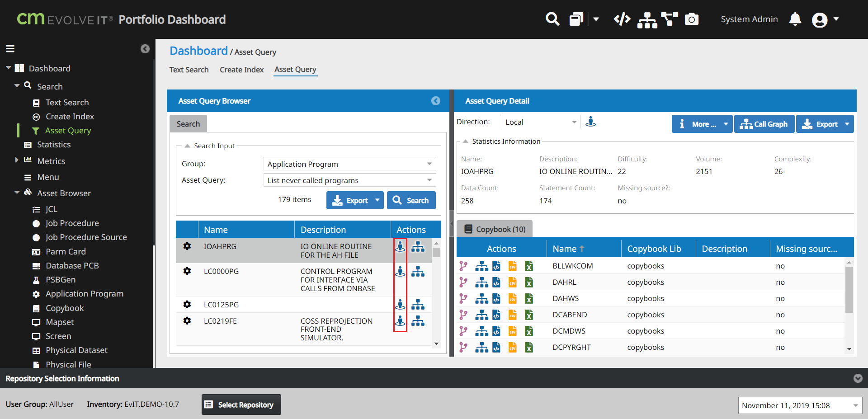Open Physical Dataset in sidebar
Viewport: 868px width, 419px height.
pyautogui.click(x=76, y=350)
